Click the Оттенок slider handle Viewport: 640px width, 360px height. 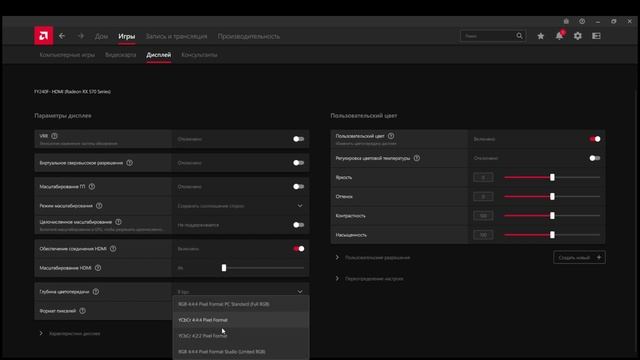pos(552,197)
